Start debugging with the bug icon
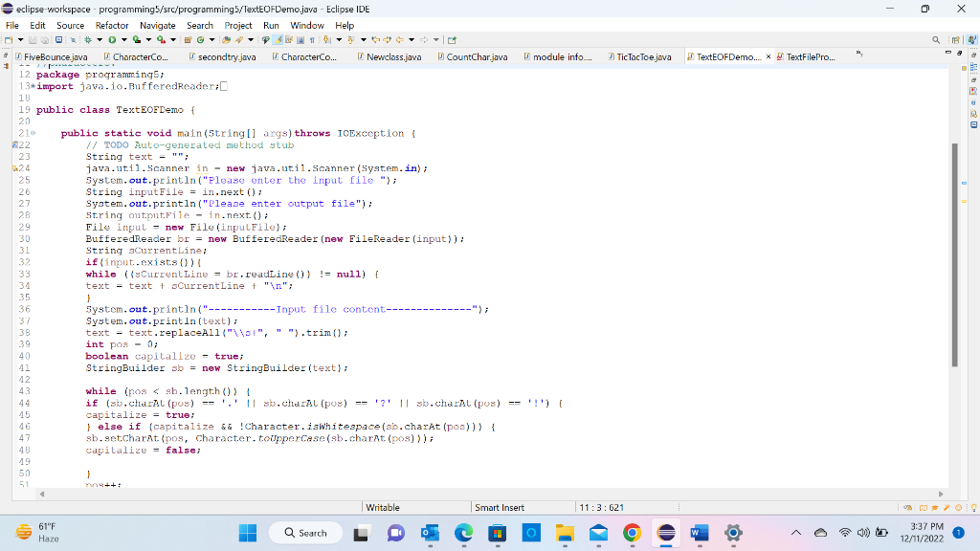 pos(88,40)
